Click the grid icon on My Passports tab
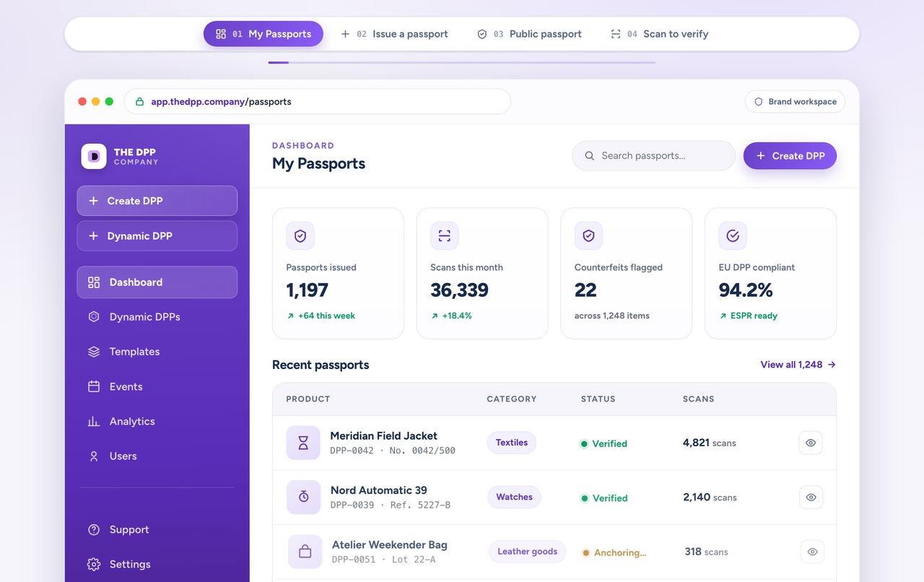This screenshot has width=924, height=582. click(221, 34)
